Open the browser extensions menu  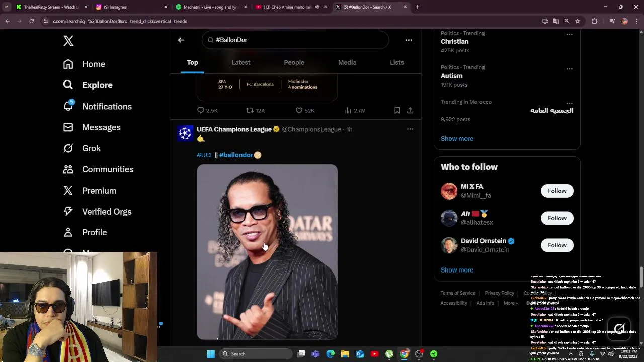[594, 21]
